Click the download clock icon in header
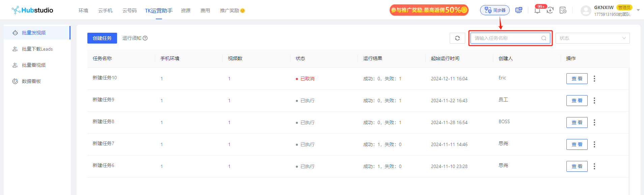The height and width of the screenshot is (195, 644). pos(550,10)
